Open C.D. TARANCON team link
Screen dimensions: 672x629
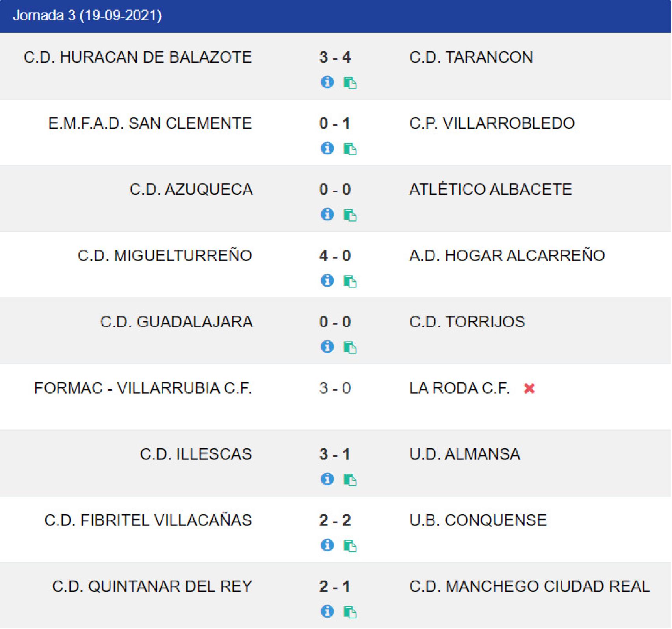pos(471,57)
